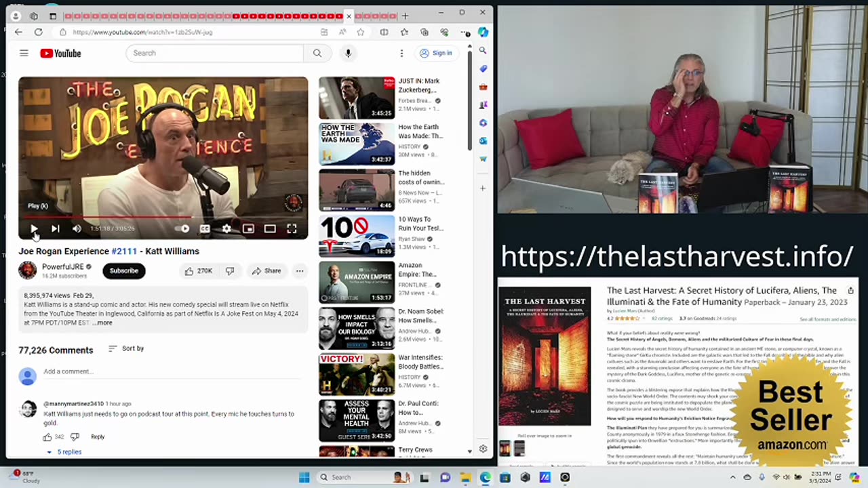The width and height of the screenshot is (868, 488).
Task: Open a new Edge tab plus button
Action: coord(405,16)
